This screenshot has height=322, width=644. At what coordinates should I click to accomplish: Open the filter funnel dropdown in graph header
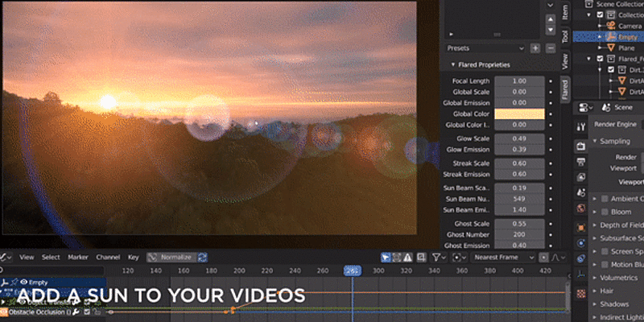(x=438, y=258)
